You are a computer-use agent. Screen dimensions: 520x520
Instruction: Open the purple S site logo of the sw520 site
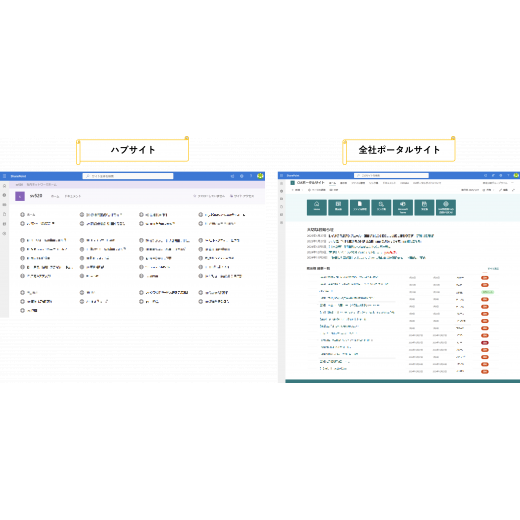pyautogui.click(x=20, y=196)
